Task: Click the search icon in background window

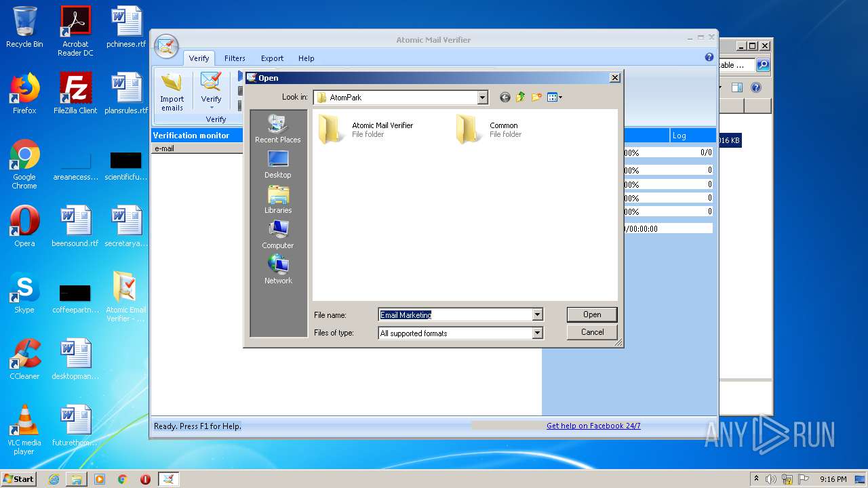Action: pos(763,65)
